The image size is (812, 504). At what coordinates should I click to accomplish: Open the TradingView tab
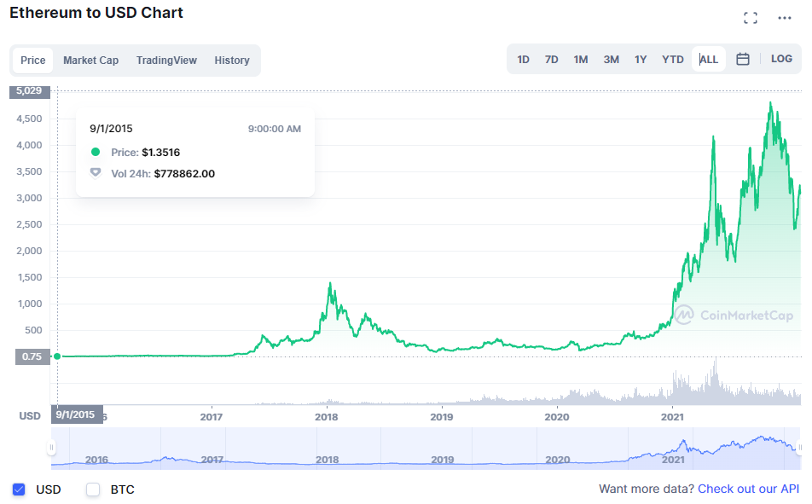[166, 60]
